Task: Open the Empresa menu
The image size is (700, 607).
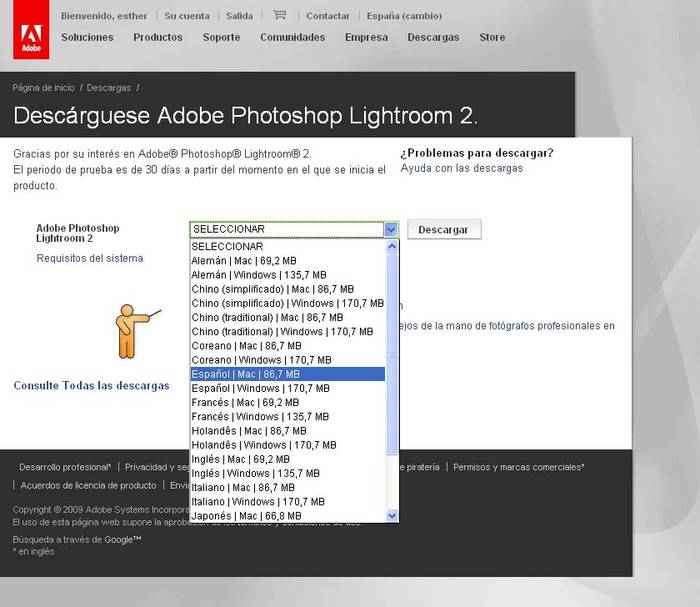Action: 367,37
